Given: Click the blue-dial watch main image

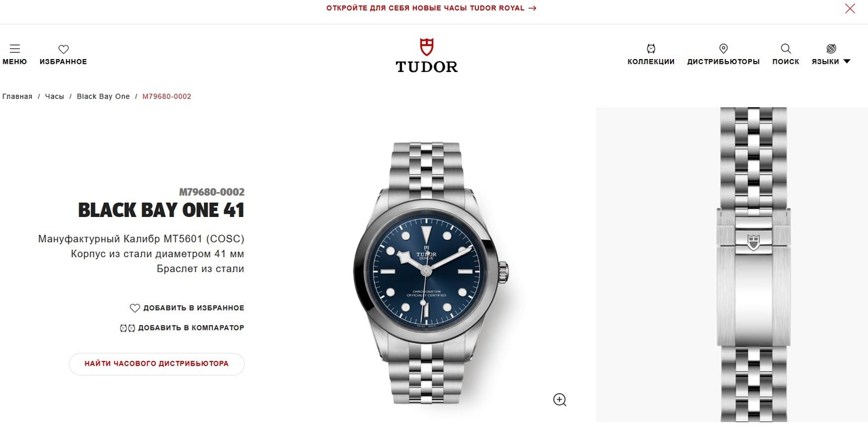Looking at the screenshot, I should point(429,273).
